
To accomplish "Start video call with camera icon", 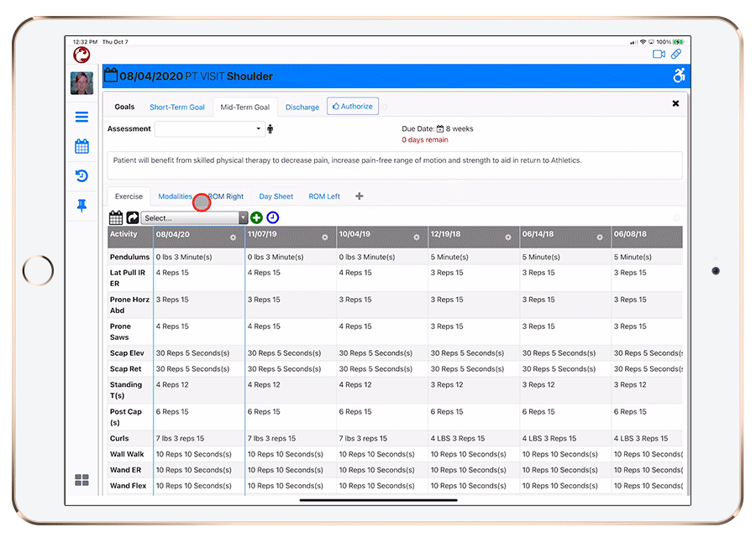I will click(x=659, y=54).
